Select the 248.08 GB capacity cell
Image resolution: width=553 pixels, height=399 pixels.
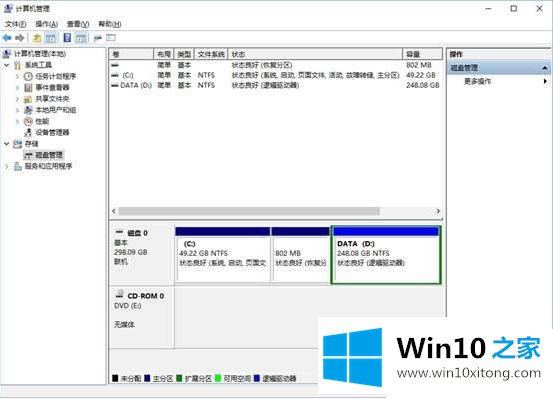[x=423, y=85]
